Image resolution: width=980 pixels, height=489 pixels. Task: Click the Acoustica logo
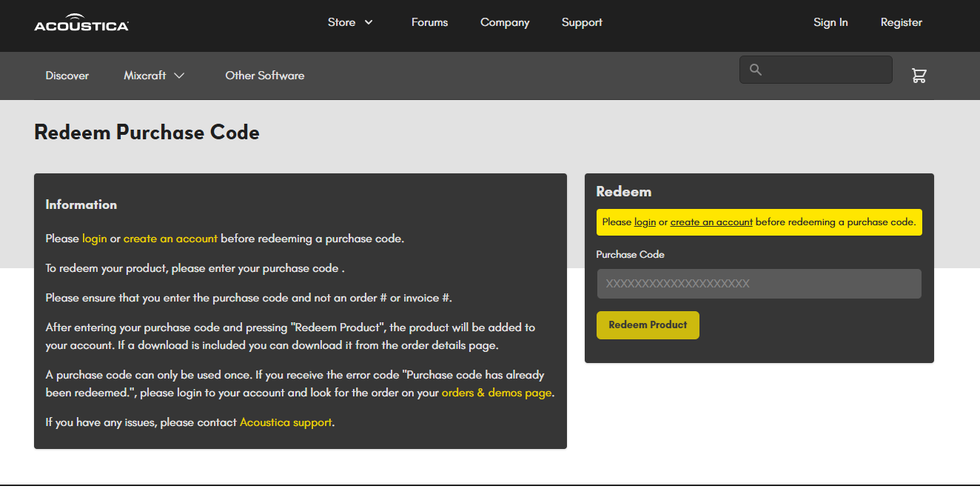81,24
